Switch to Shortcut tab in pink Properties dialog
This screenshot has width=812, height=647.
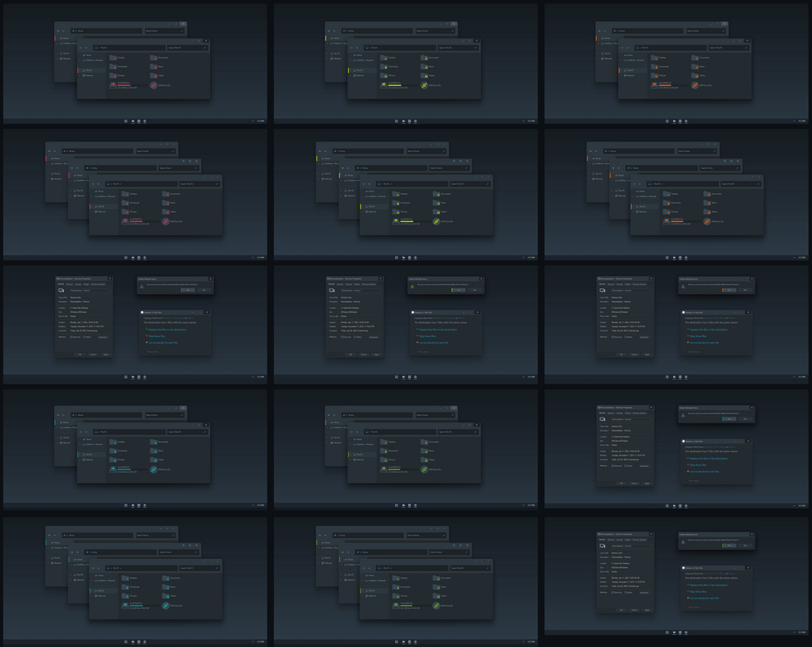click(69, 284)
